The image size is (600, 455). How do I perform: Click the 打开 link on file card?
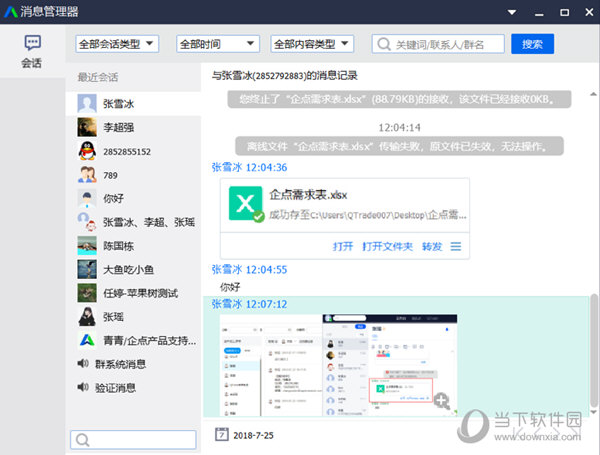[342, 246]
